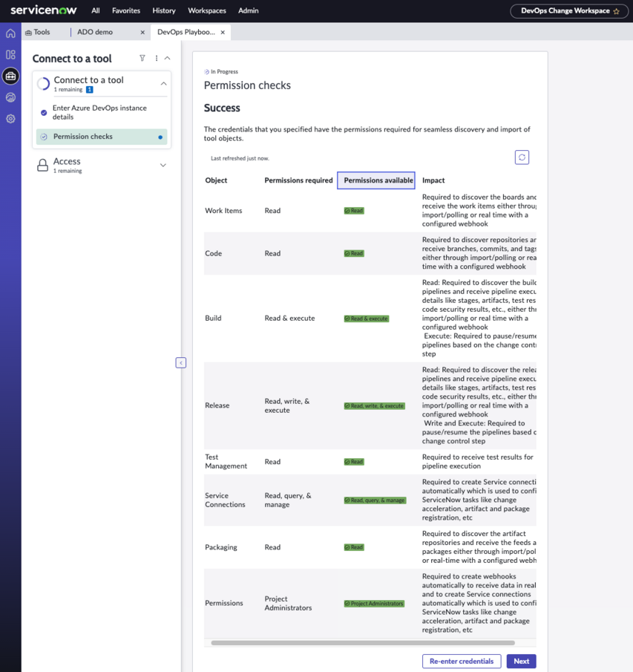The height and width of the screenshot is (672, 633).
Task: Click the Work Items Read badge
Action: coord(354,210)
